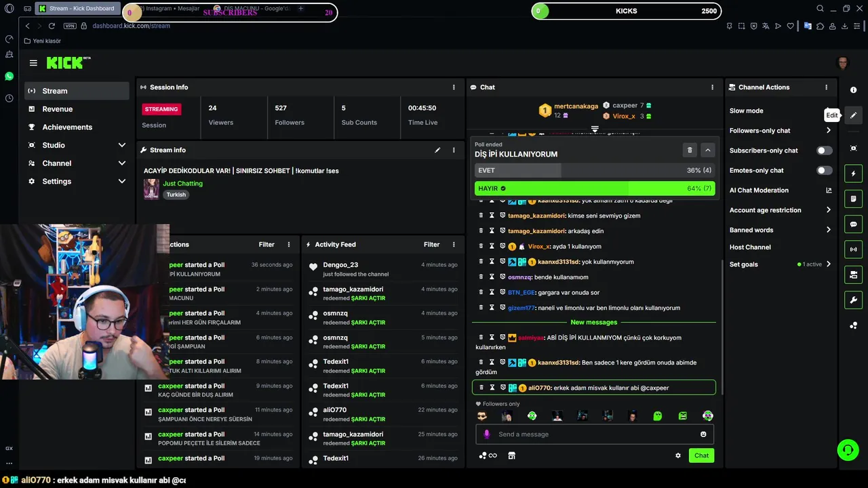
Task: Collapse the poll results panel
Action: (x=707, y=150)
